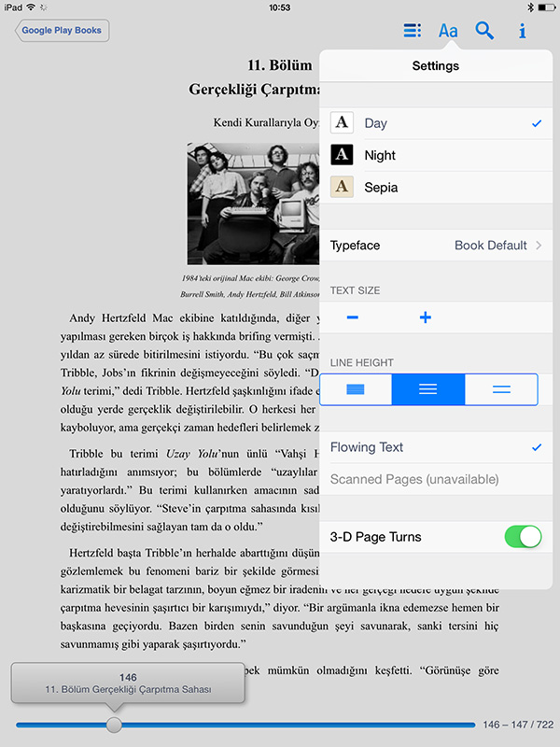Go back to Google Play Books
Screen dimensions: 560x747
coord(62,31)
